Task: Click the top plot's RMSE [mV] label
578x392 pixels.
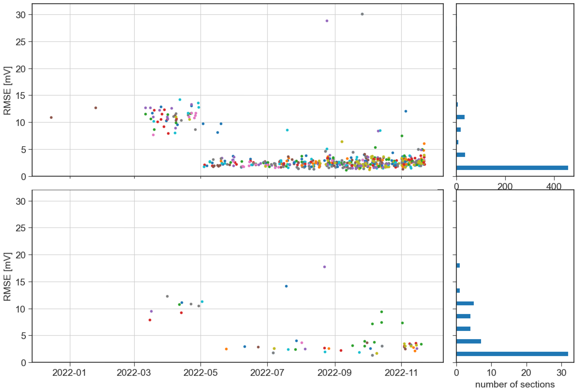Action: (x=8, y=91)
